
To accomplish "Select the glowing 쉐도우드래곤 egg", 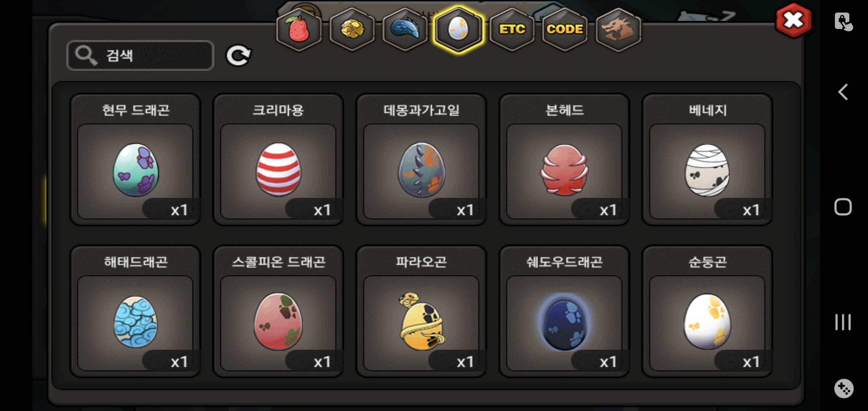I will [564, 311].
